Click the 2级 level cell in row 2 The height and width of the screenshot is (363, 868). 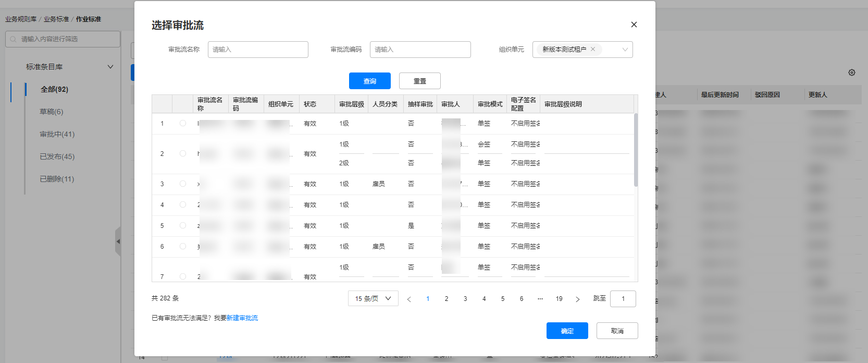pyautogui.click(x=344, y=163)
